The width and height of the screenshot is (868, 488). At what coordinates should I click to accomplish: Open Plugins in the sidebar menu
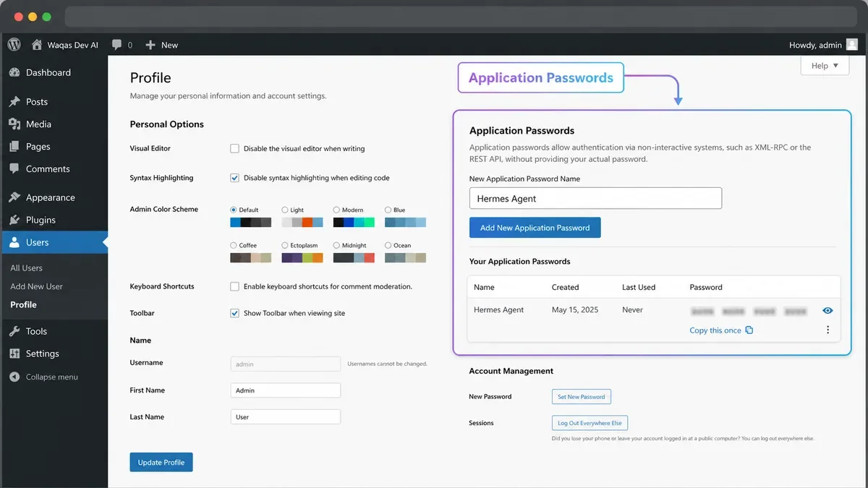pyautogui.click(x=54, y=220)
